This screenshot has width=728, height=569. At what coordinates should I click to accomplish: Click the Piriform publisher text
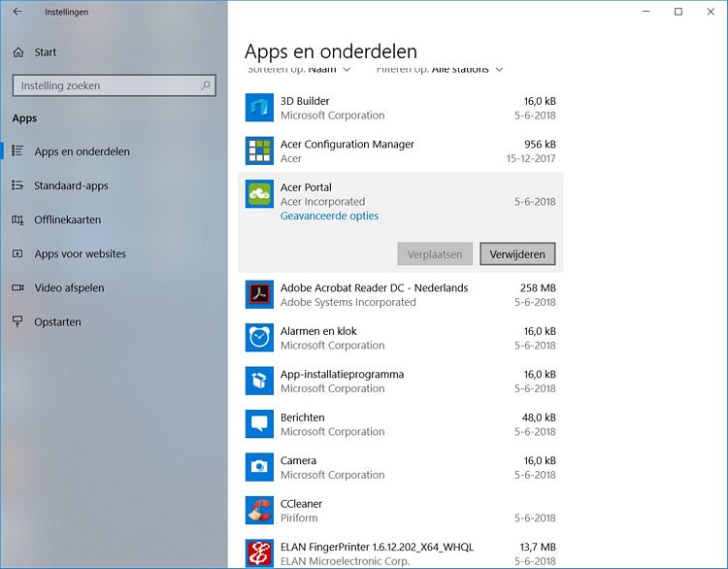click(299, 518)
